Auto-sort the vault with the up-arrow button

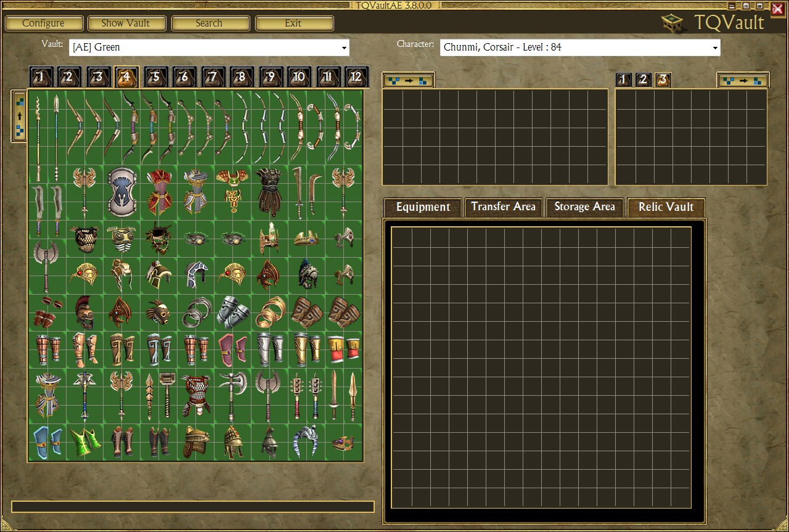pyautogui.click(x=19, y=116)
